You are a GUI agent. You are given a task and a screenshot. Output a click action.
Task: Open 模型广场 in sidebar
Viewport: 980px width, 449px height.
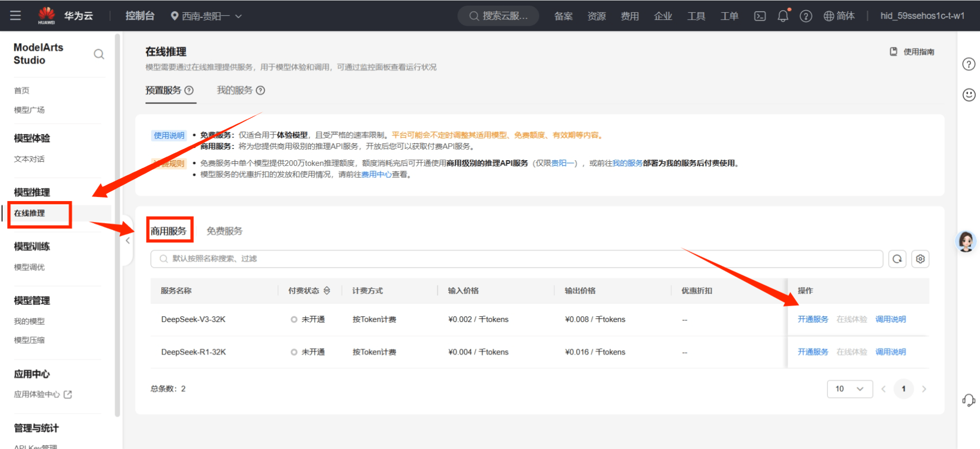[29, 110]
